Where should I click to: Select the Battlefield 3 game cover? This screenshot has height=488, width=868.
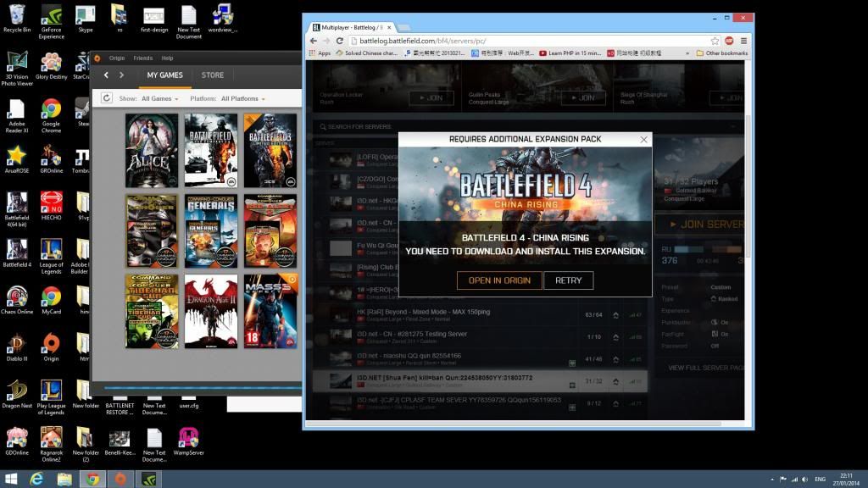(x=270, y=151)
